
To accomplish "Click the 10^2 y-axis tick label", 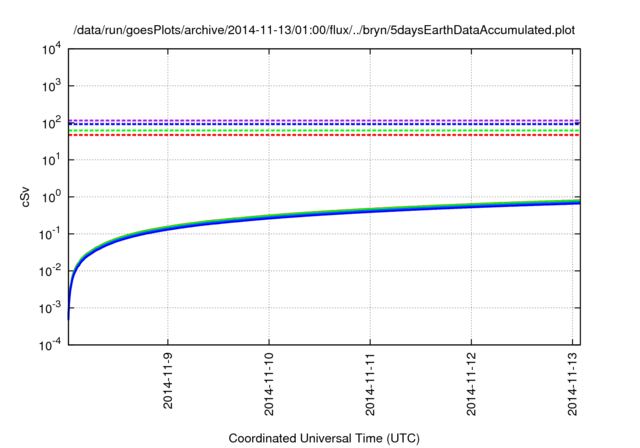I will point(51,123).
